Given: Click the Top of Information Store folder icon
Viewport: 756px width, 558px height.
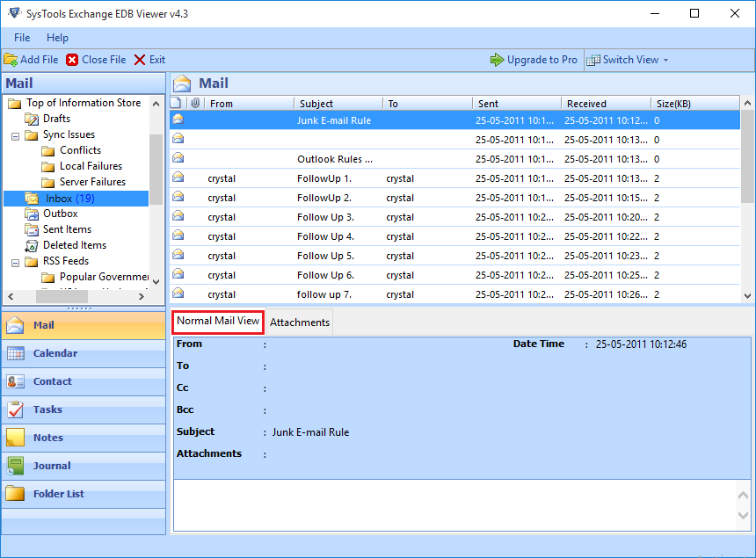Looking at the screenshot, I should coord(15,103).
